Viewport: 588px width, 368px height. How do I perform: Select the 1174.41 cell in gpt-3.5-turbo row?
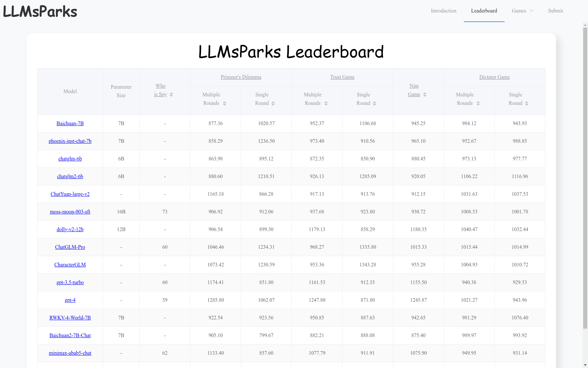coord(216,282)
